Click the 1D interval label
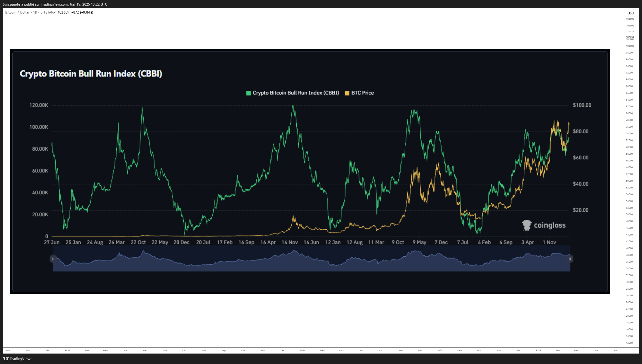Screen dimensions: 642x364 35,12
